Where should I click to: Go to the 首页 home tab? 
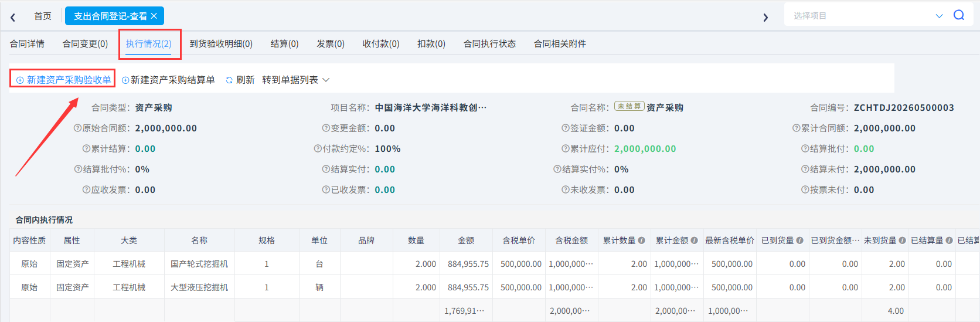(x=43, y=16)
